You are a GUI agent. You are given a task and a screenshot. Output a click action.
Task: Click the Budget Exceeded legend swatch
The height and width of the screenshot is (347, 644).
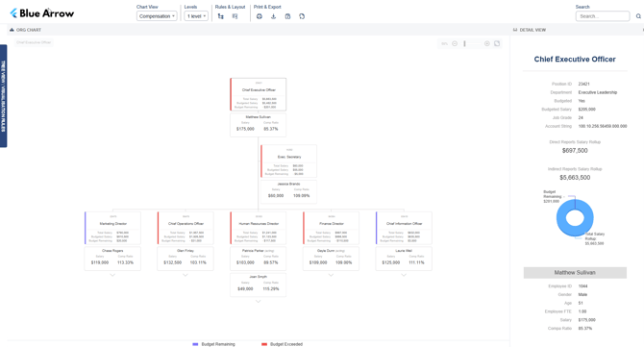pyautogui.click(x=264, y=344)
